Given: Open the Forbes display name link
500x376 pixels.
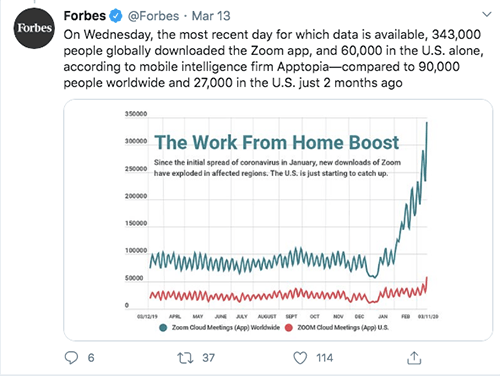Looking at the screenshot, I should tap(85, 16).
